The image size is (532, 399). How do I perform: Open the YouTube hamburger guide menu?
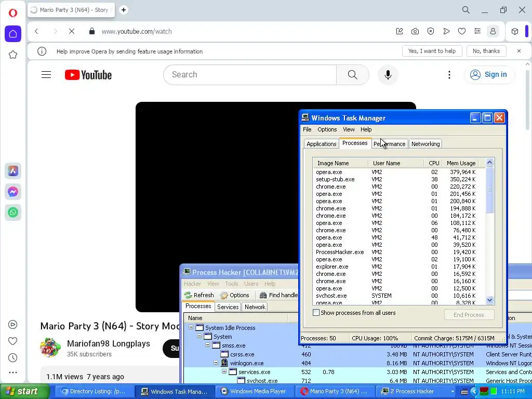click(46, 75)
